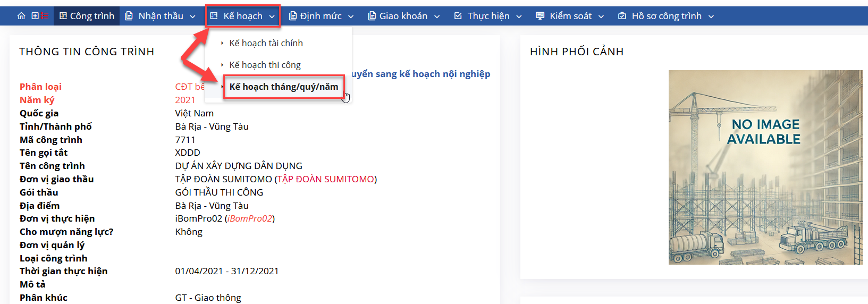Select Kế hoạch tháng/quý/năm menu item
This screenshot has width=868, height=304.
283,87
